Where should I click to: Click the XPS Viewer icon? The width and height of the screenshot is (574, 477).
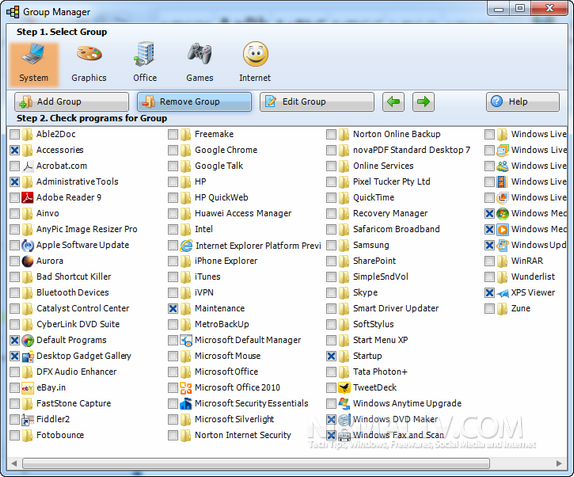click(x=502, y=293)
